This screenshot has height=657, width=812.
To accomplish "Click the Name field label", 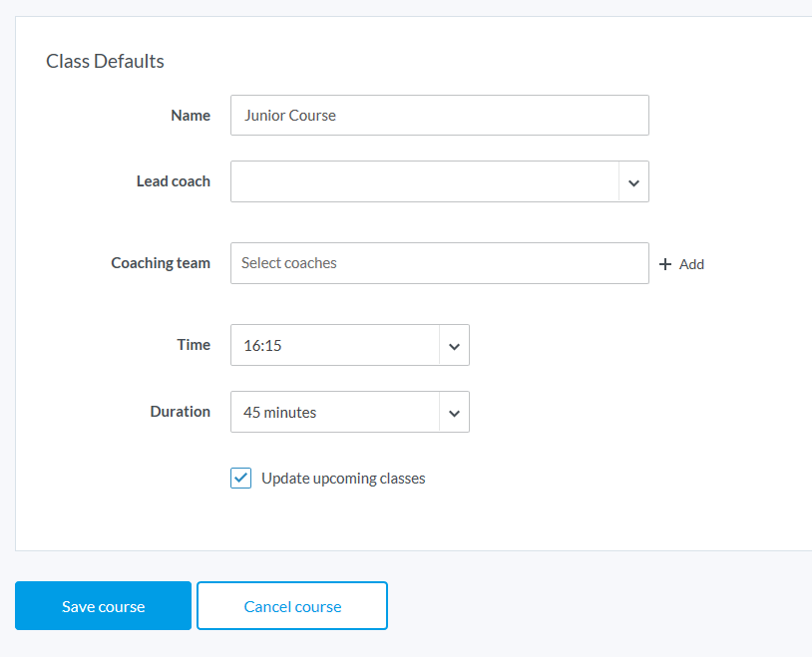I will coord(191,116).
